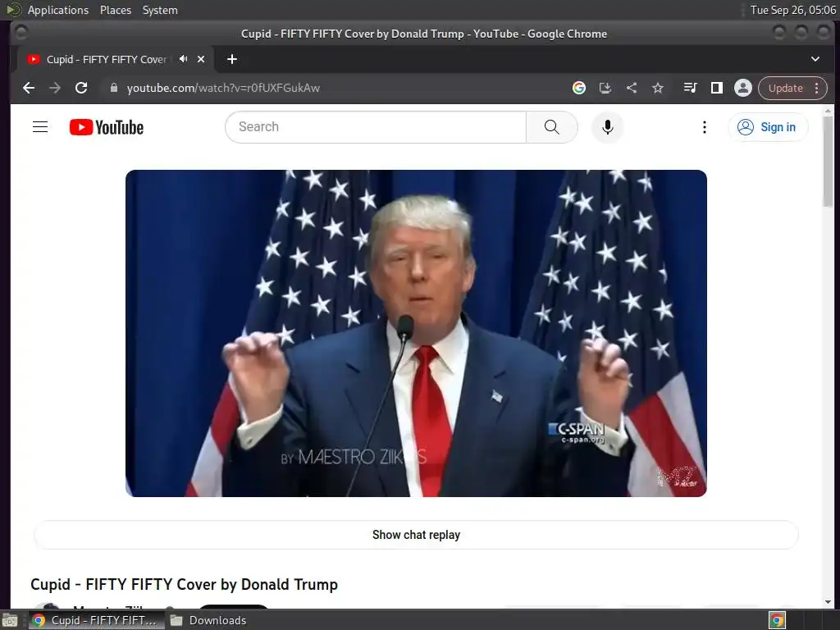The image size is (840, 630).
Task: Bookmark this tab with the star icon
Action: coord(658,88)
